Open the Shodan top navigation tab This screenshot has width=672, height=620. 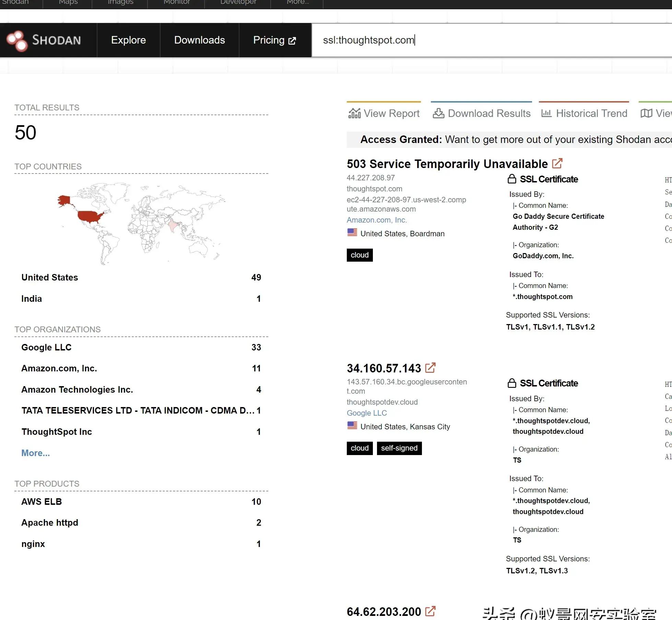click(x=15, y=2)
